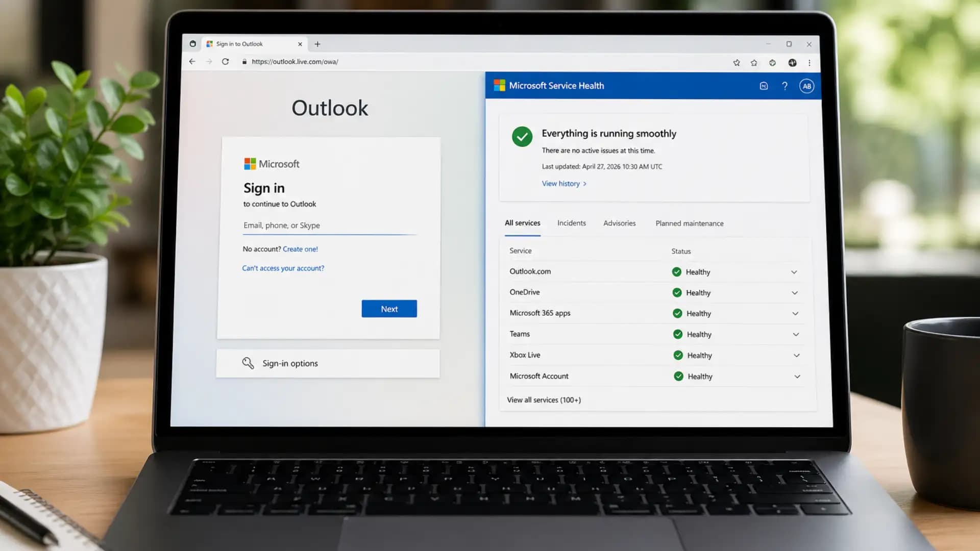Bookmark the page with the star icon
980x551 pixels.
pyautogui.click(x=737, y=62)
